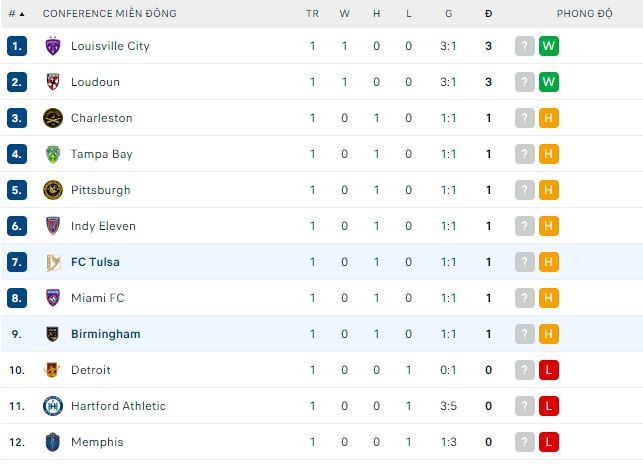Click the Memphis team crest icon
The width and height of the screenshot is (643, 467).
pyautogui.click(x=53, y=442)
